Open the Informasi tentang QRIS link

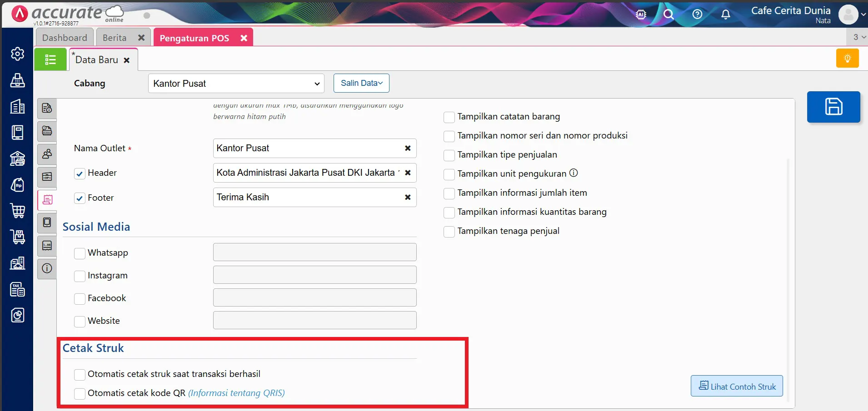[x=236, y=393]
